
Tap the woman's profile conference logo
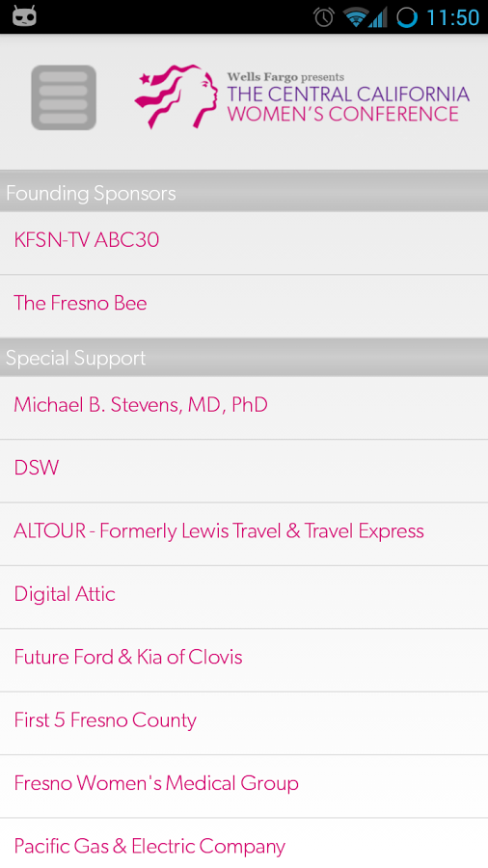[176, 96]
